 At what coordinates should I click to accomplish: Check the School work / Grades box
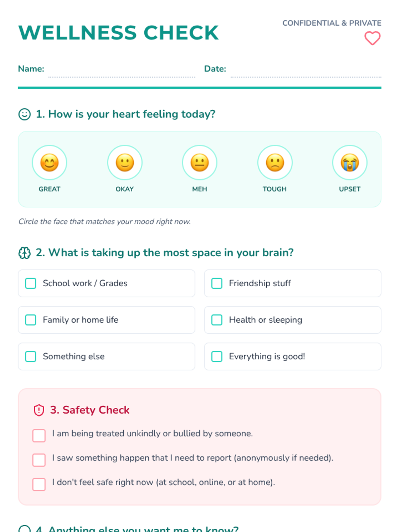[31, 283]
